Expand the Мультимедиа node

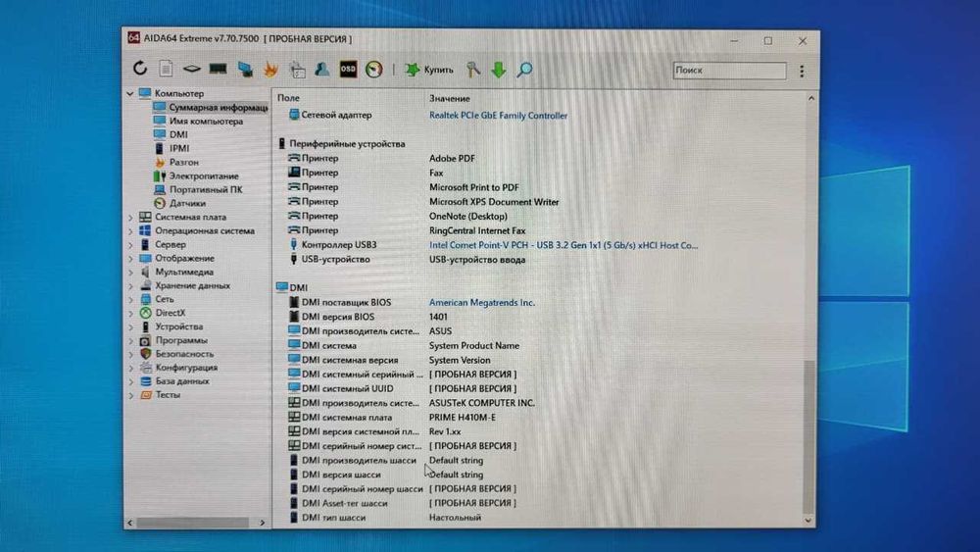coord(130,273)
